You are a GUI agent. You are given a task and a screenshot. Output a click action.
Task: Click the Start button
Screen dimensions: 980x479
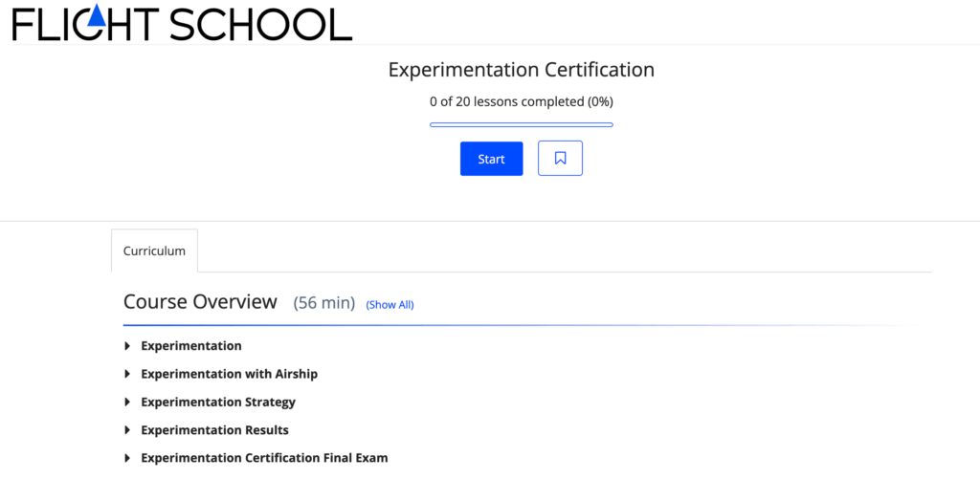pyautogui.click(x=491, y=159)
